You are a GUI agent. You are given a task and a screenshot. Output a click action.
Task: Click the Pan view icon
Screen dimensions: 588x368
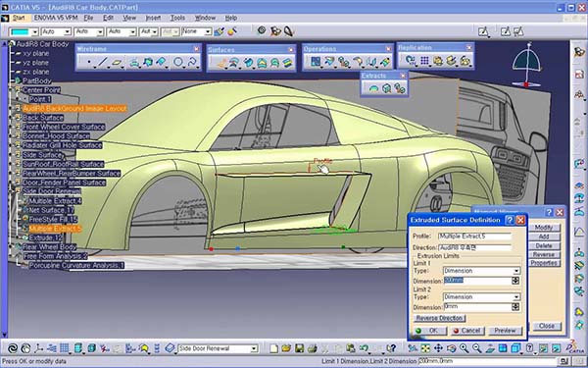[x=438, y=348]
